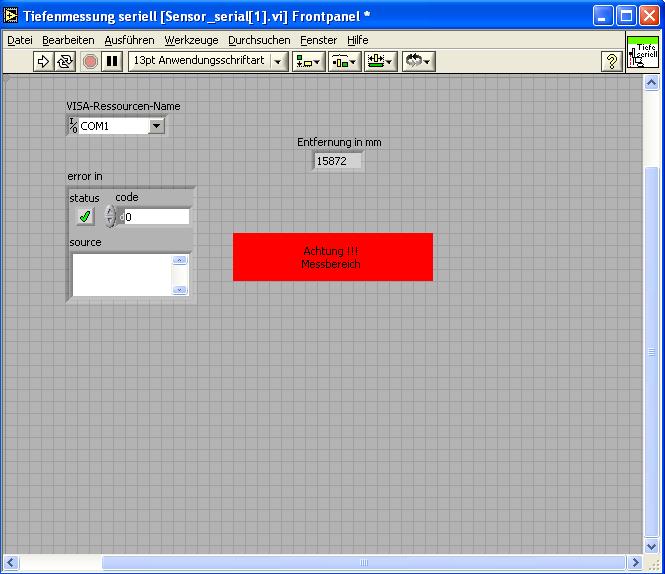Open the Bearbeiten menu

coord(68,40)
